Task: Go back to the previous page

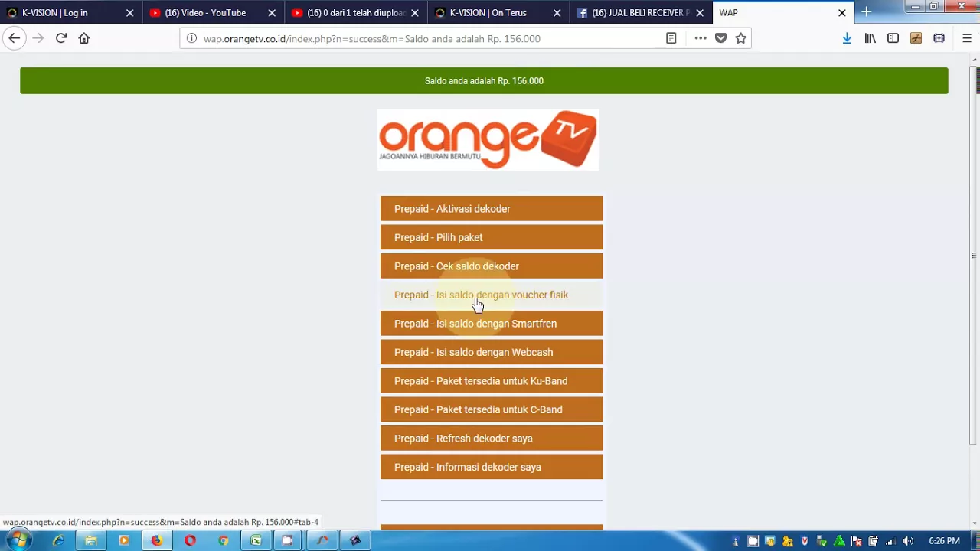Action: pos(14,38)
